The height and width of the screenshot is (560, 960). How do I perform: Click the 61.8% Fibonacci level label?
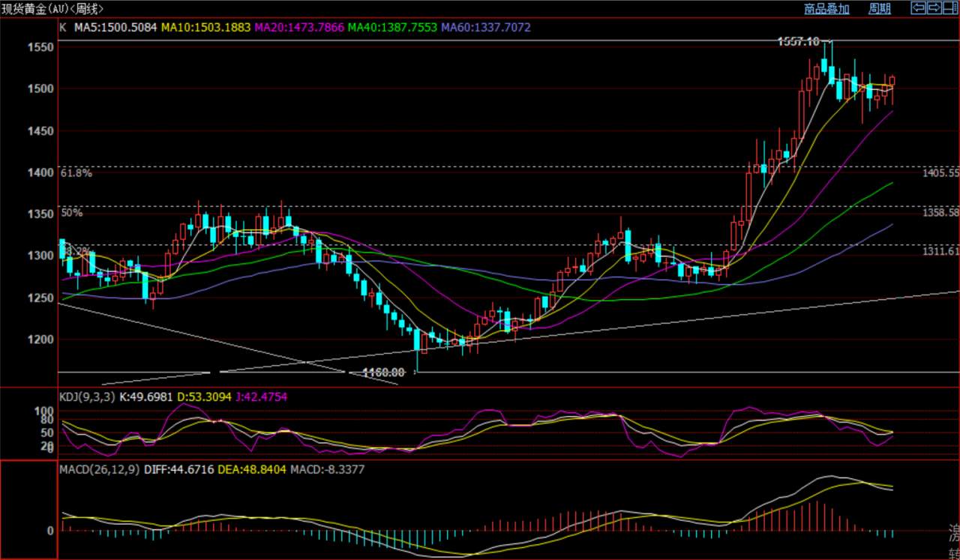76,173
